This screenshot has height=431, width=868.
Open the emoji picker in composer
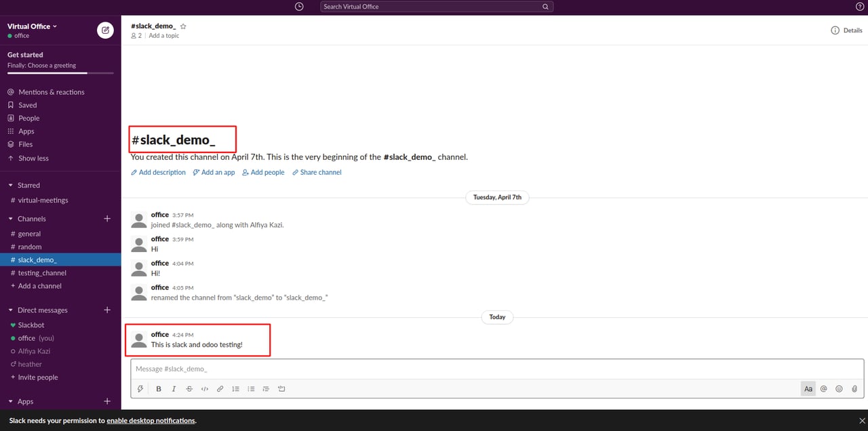point(839,389)
